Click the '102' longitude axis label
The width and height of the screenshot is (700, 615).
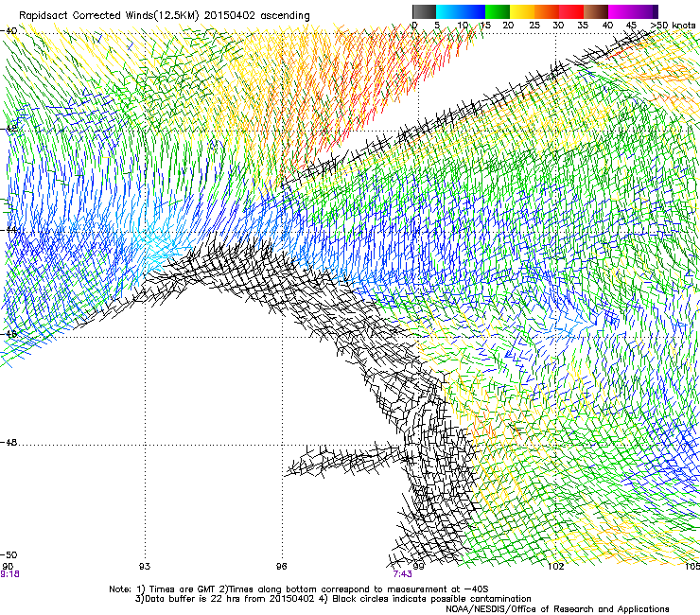(x=555, y=567)
